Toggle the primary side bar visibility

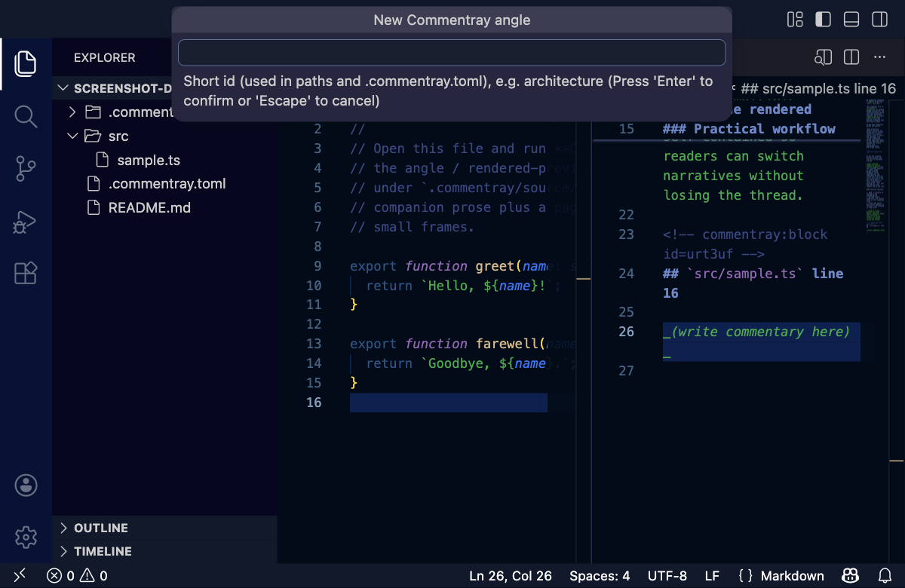coord(823,19)
